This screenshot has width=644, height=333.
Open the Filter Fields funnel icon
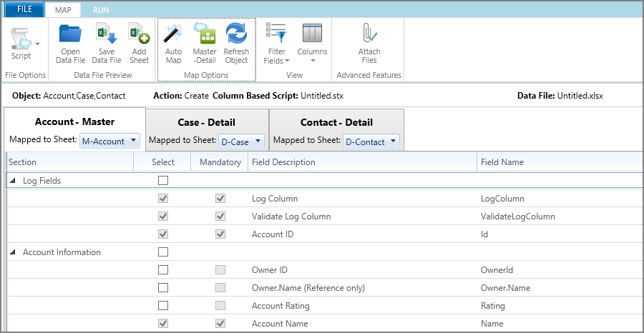coord(276,34)
